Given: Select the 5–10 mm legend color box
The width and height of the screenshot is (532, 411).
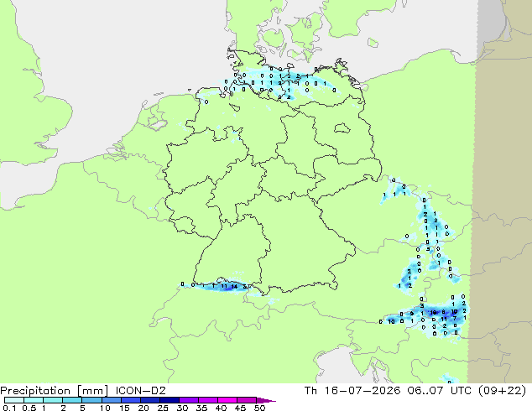Looking at the screenshot, I should point(91,400).
